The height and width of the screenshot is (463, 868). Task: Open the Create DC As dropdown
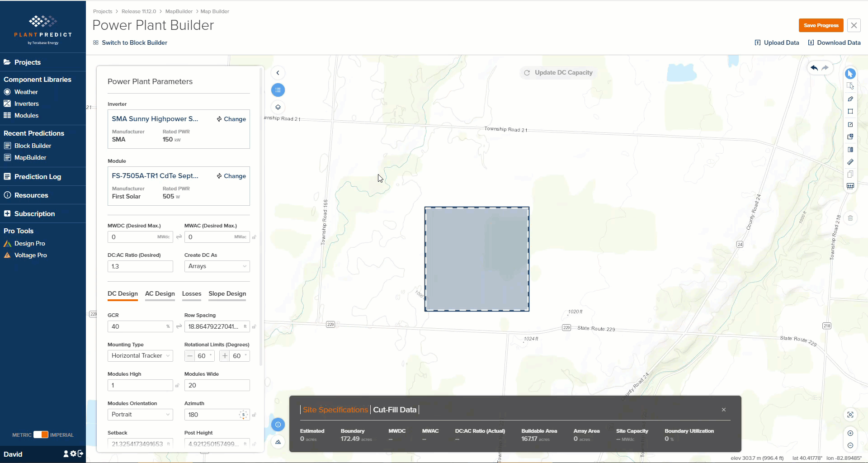217,266
